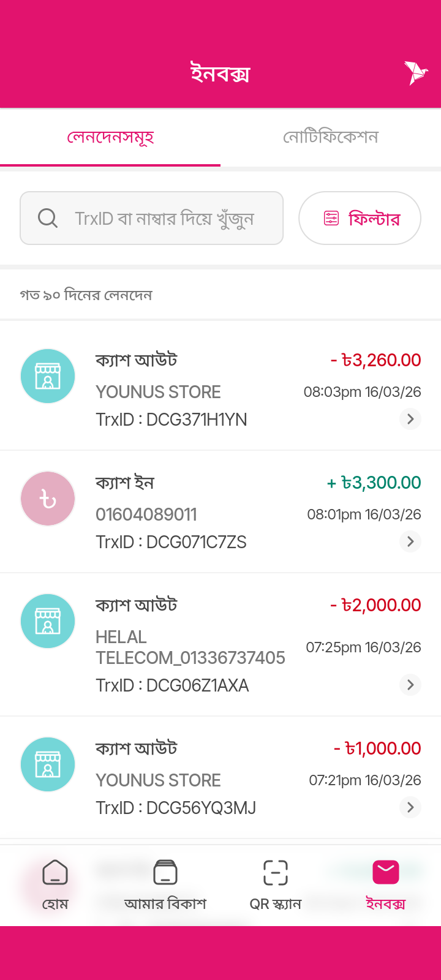Tap magnifier icon in the search box
This screenshot has width=441, height=980.
[48, 218]
